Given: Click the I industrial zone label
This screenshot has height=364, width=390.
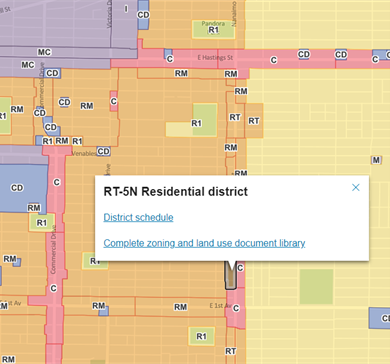Looking at the screenshot, I should pyautogui.click(x=126, y=9).
